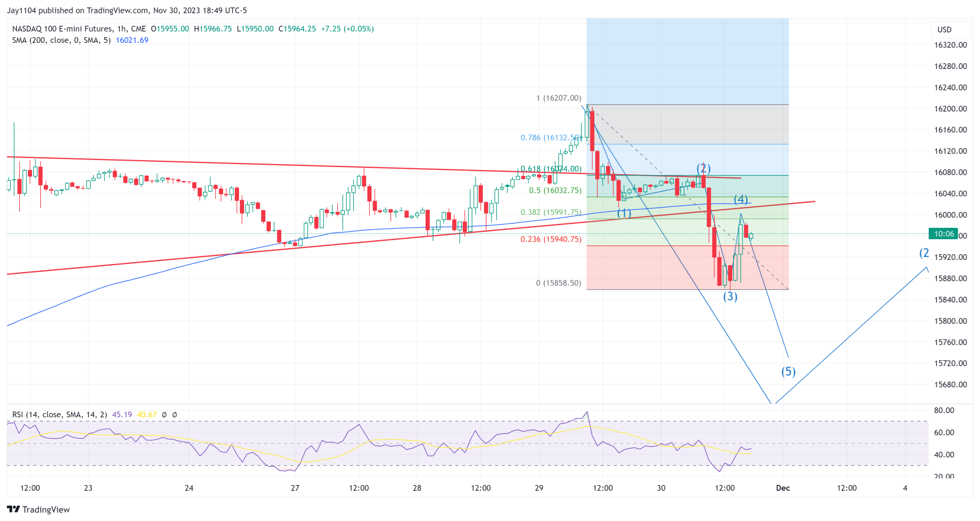This screenshot has width=980, height=521.
Task: Click the RSI 40.00 scale label
Action: point(944,455)
